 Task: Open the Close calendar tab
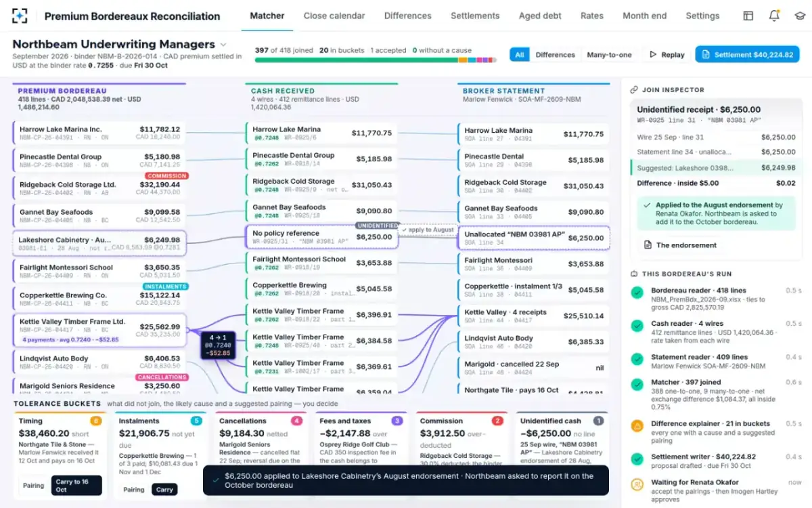click(x=334, y=16)
